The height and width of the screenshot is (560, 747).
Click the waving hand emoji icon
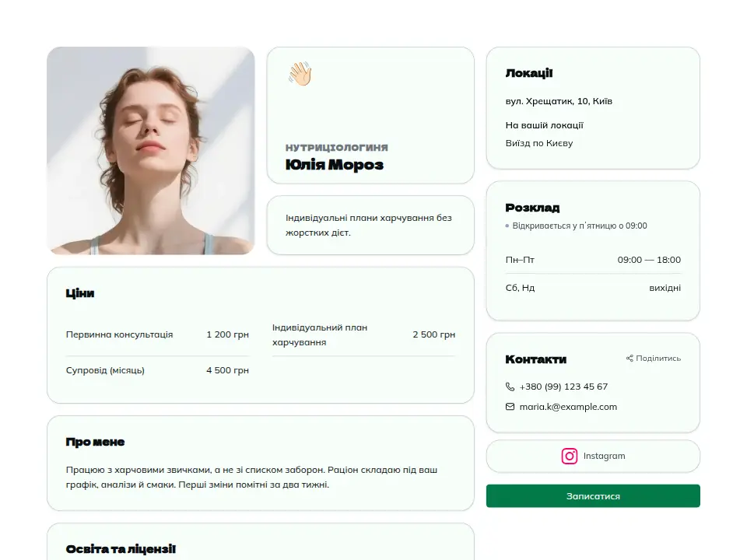point(300,74)
